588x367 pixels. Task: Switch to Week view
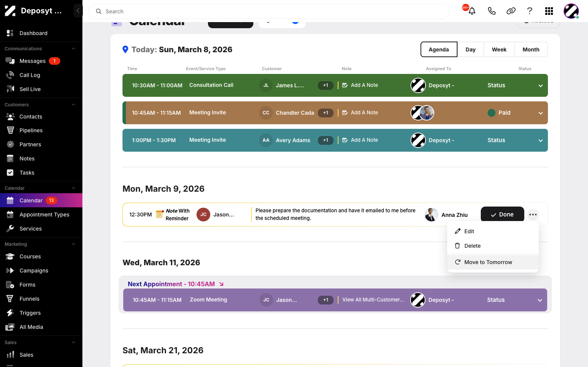[x=499, y=50]
